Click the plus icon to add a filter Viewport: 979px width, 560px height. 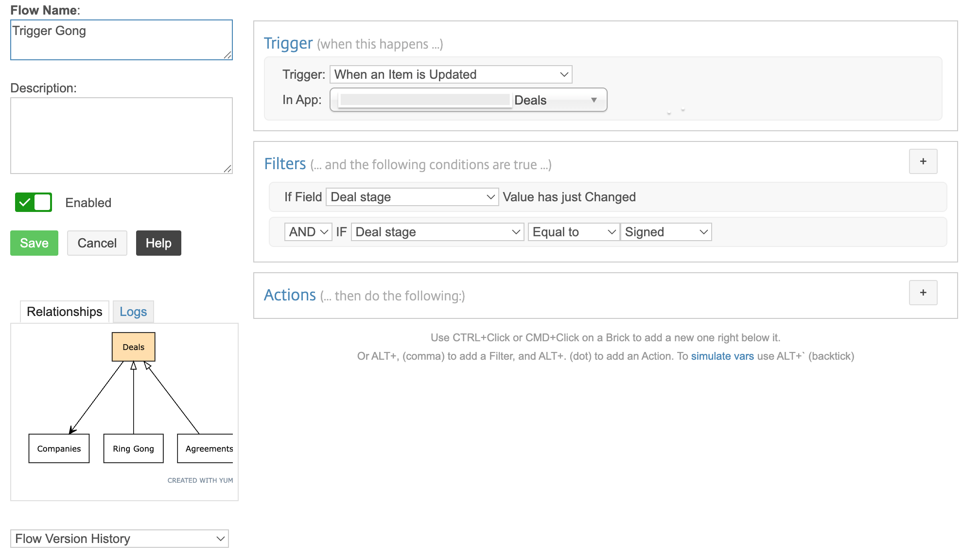pos(923,161)
